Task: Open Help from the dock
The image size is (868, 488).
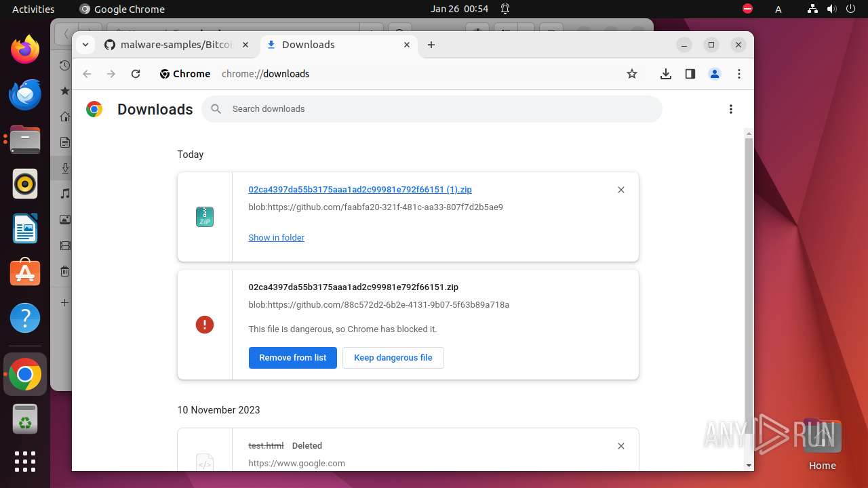Action: pyautogui.click(x=25, y=318)
